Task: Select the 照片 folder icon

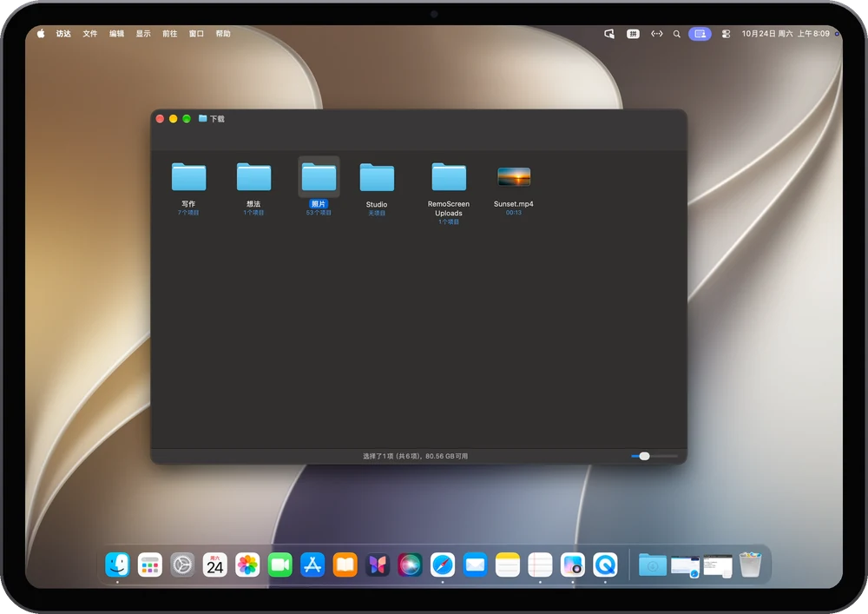Action: tap(319, 177)
